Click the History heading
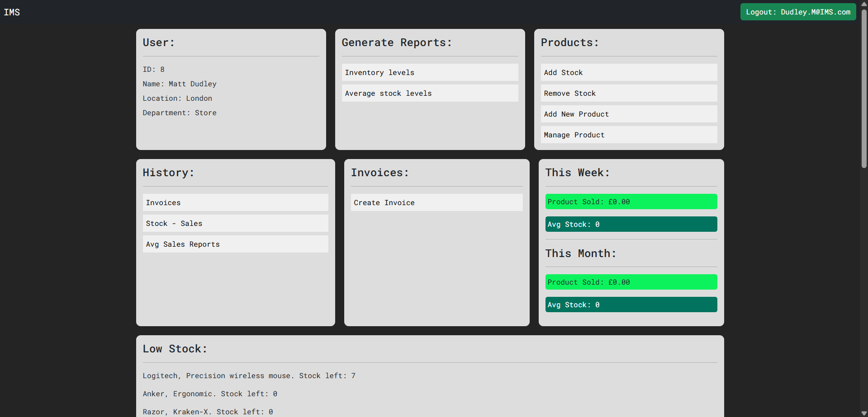The width and height of the screenshot is (868, 417). tap(168, 173)
